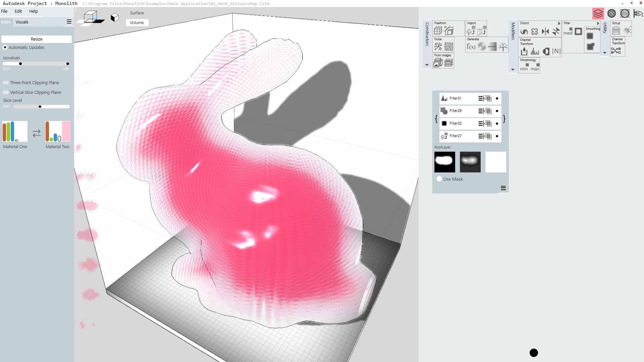Toggle Three Point Clipping Plane

6,83
